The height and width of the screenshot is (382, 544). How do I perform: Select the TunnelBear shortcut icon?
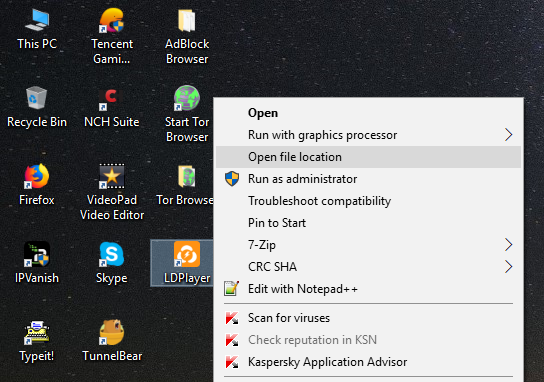coord(111,332)
